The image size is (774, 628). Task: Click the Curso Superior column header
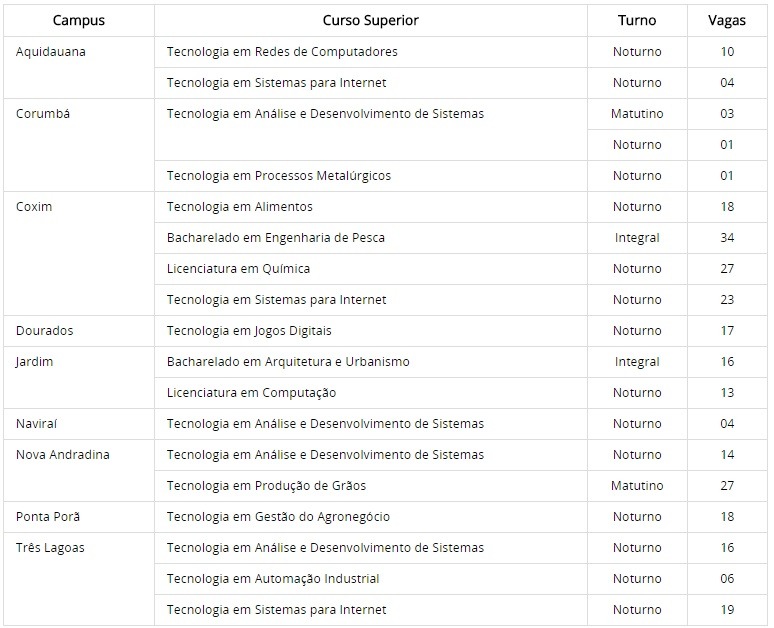pos(370,20)
